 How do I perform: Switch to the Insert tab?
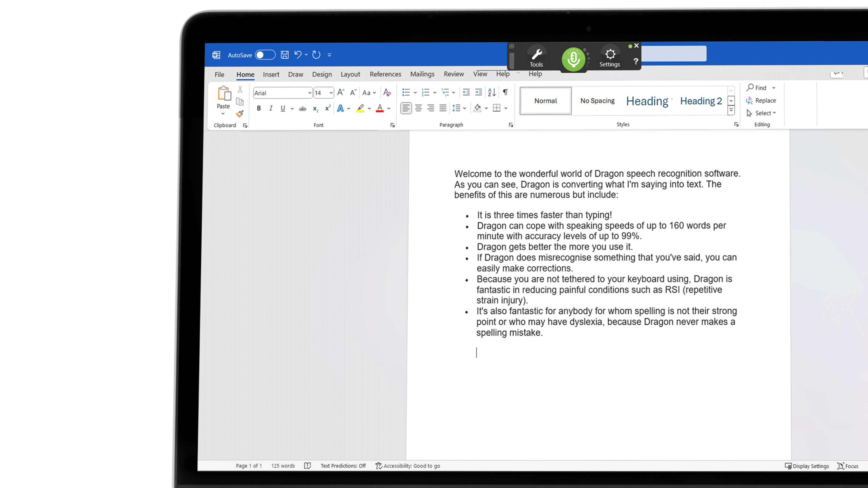coord(271,74)
